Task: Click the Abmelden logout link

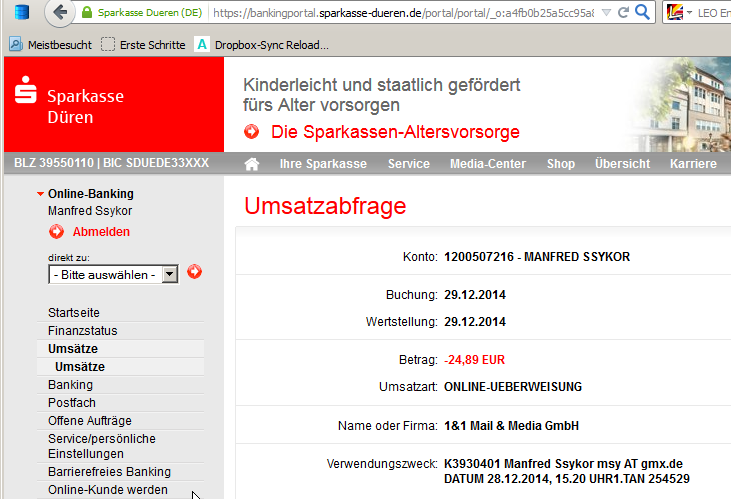Action: point(100,232)
